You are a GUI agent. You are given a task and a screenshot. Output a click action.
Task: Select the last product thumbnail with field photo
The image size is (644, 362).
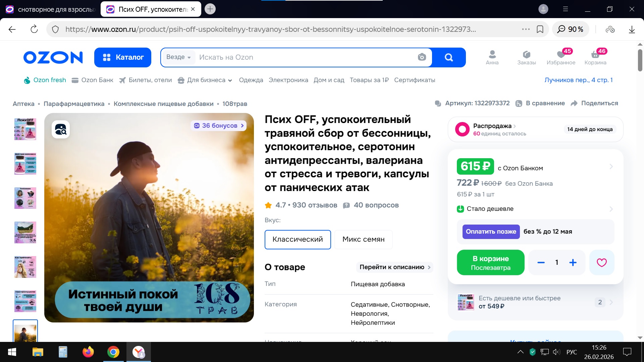(x=25, y=331)
